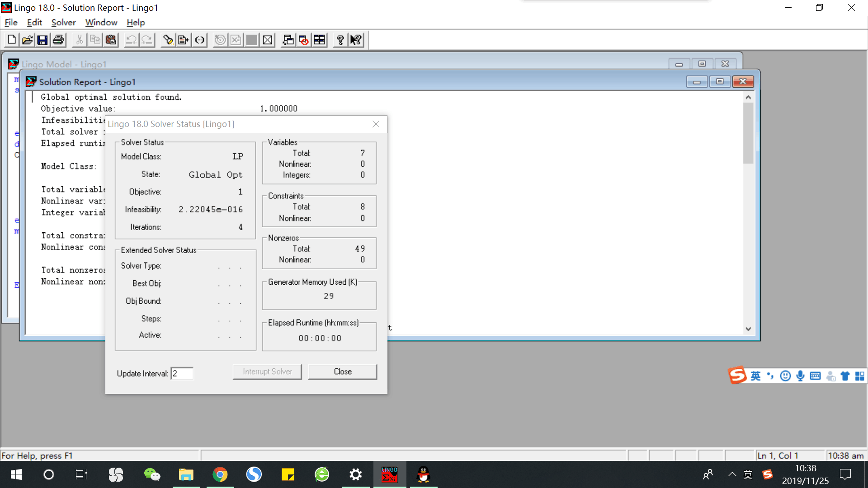Click the Close All Windows toolbar icon

304,40
